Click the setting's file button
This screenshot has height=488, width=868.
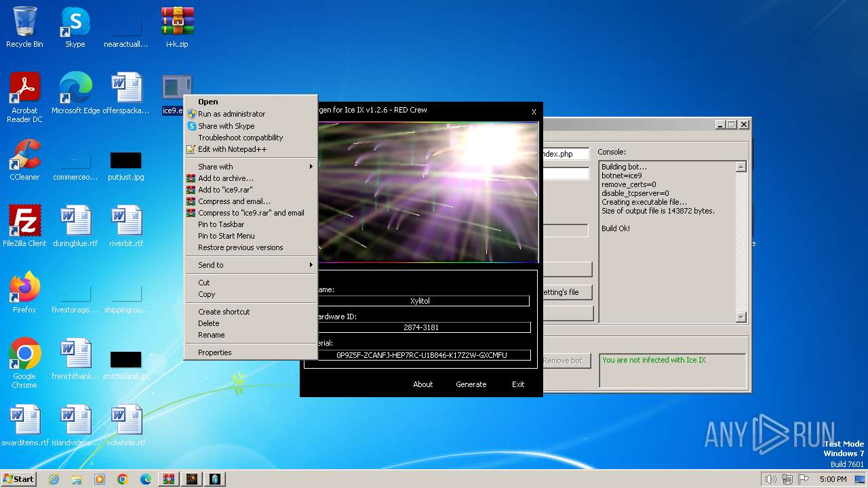[x=566, y=292]
